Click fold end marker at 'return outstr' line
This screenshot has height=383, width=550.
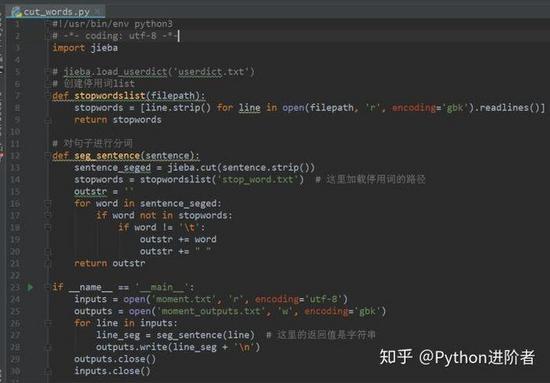(48, 263)
